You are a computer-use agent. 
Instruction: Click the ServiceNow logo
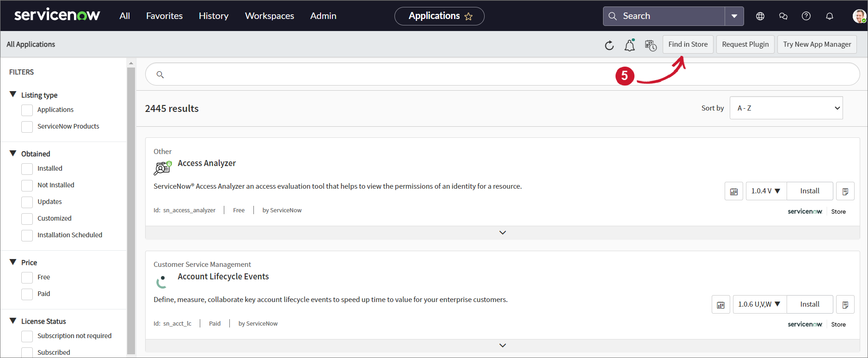(57, 15)
